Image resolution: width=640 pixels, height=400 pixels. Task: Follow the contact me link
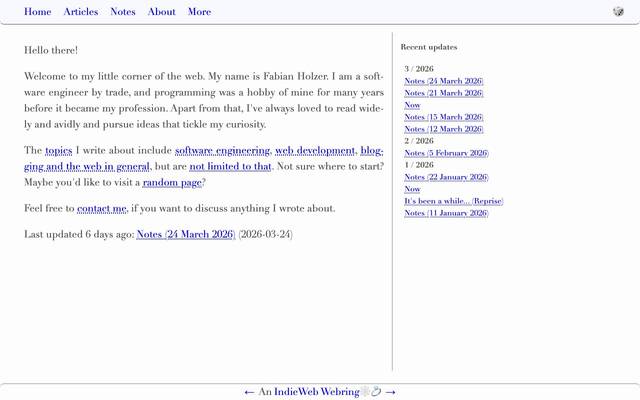[x=102, y=209]
